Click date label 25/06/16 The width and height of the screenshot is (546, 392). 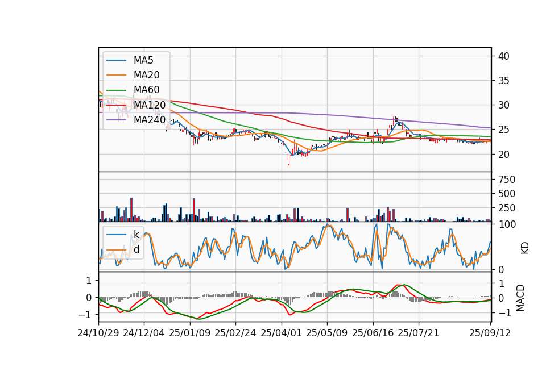(x=373, y=333)
